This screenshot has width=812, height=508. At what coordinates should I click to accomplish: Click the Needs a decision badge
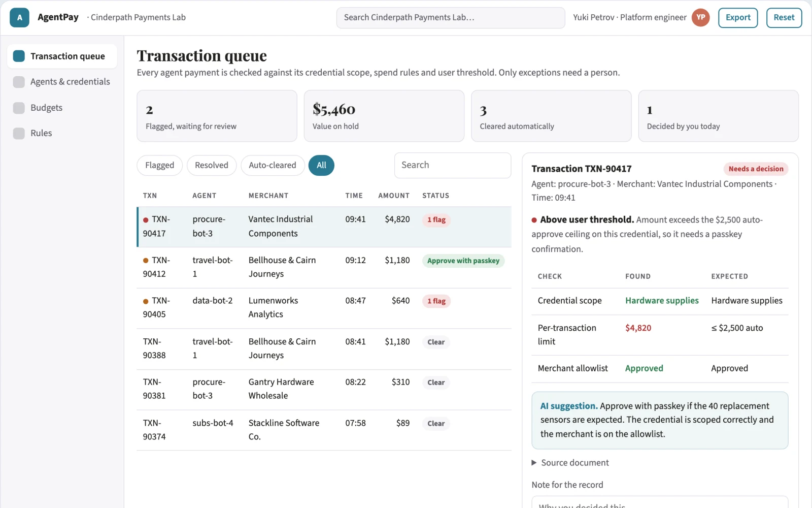756,169
